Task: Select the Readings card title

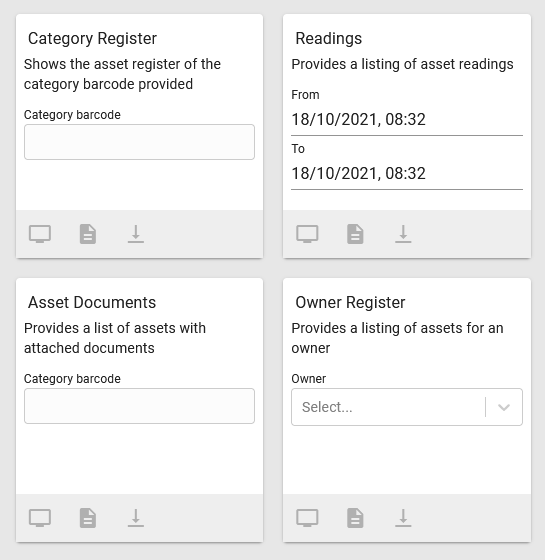Action: (x=329, y=38)
